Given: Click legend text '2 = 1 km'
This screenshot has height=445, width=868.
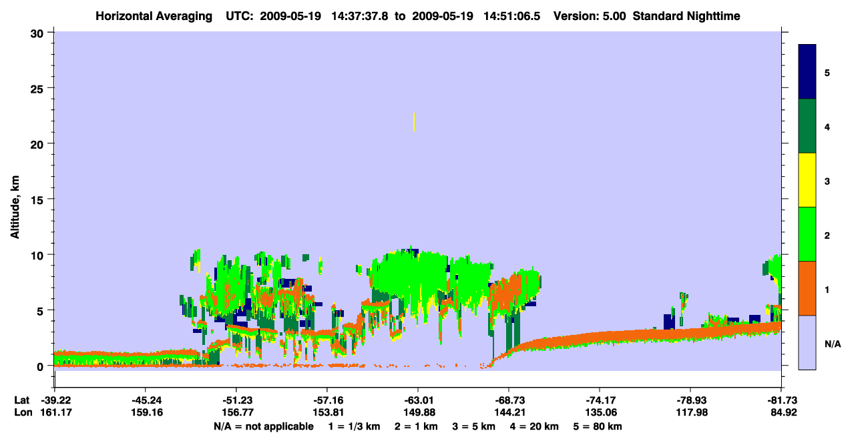Looking at the screenshot, I should [x=416, y=426].
